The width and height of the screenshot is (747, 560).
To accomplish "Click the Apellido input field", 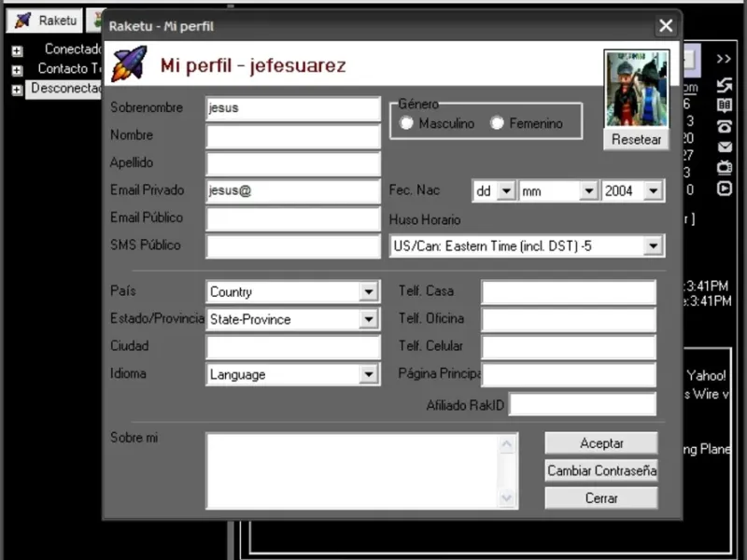I will pos(293,163).
